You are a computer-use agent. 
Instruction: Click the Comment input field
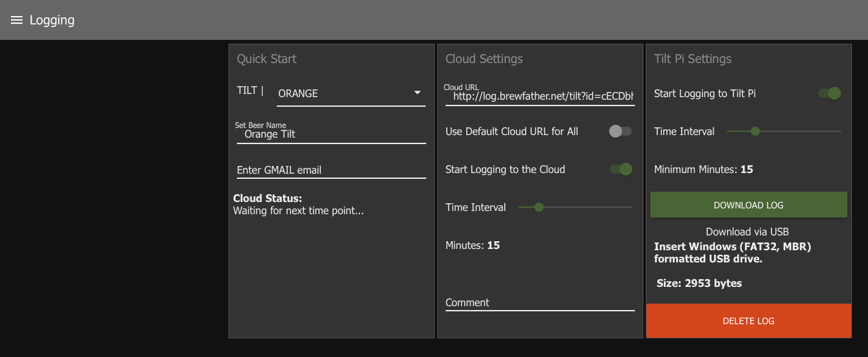tap(540, 302)
